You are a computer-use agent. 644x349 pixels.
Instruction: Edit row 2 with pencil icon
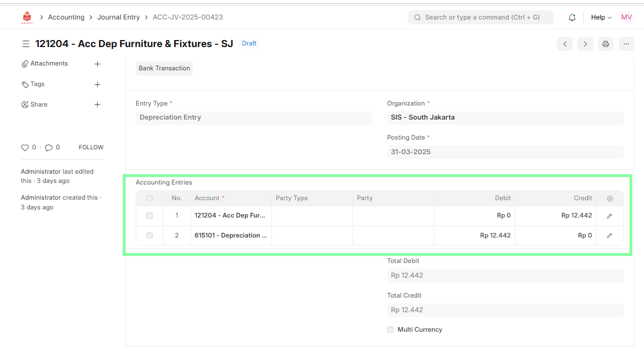pos(609,236)
